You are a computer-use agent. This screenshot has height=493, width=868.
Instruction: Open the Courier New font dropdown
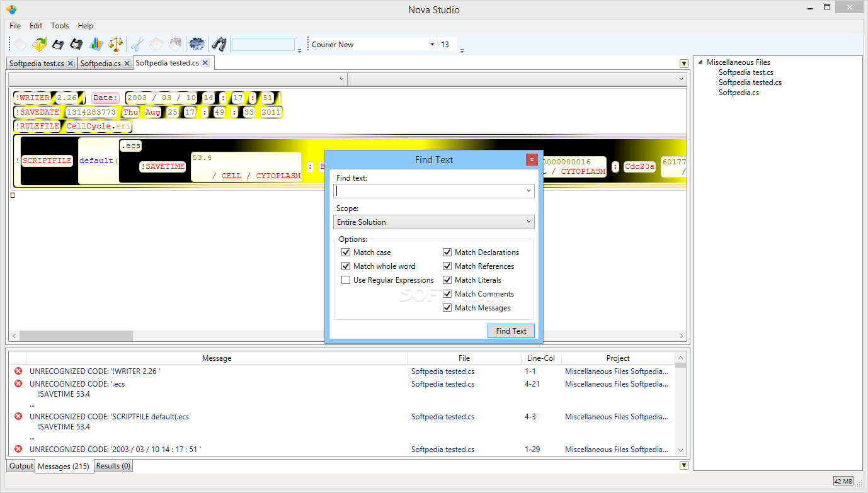click(432, 45)
